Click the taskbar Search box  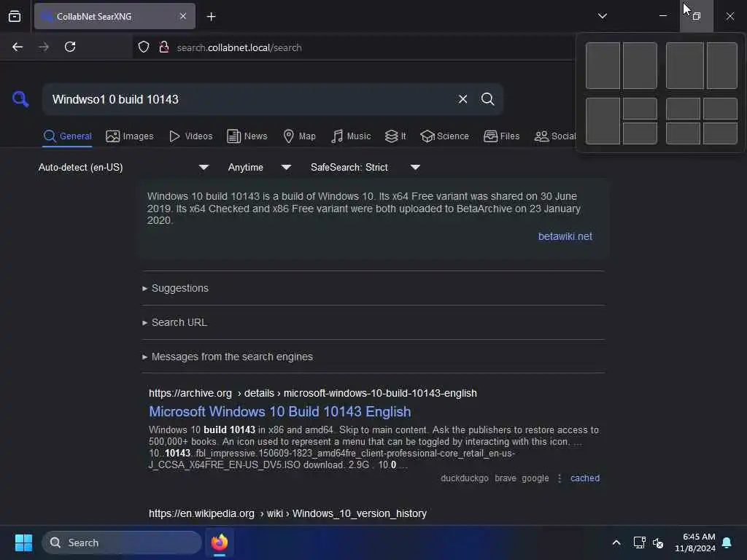122,542
